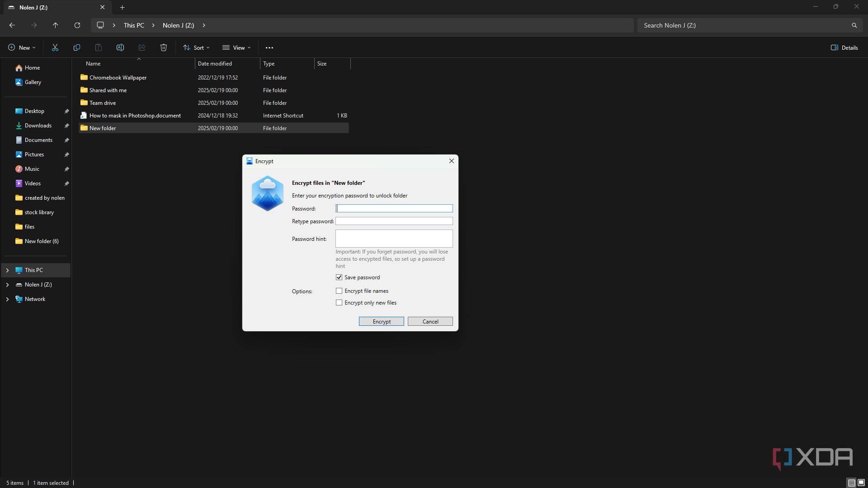Click the Cut icon in toolbar
The height and width of the screenshot is (488, 868).
coord(55,47)
